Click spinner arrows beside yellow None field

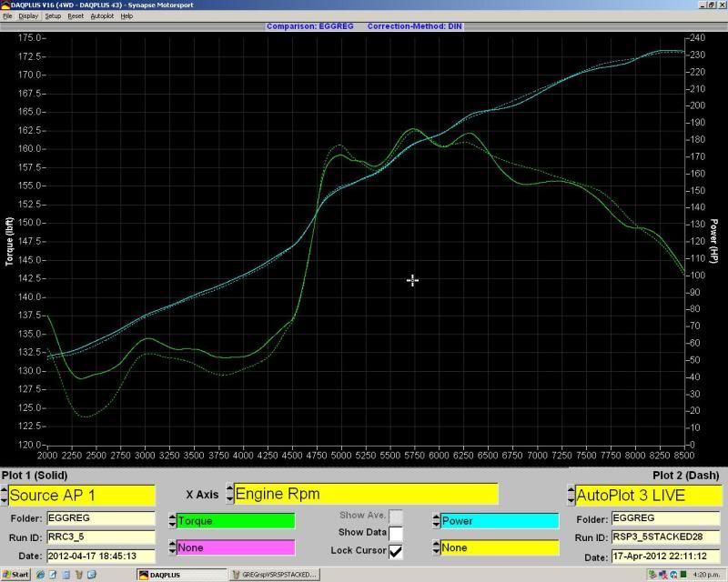click(x=436, y=547)
